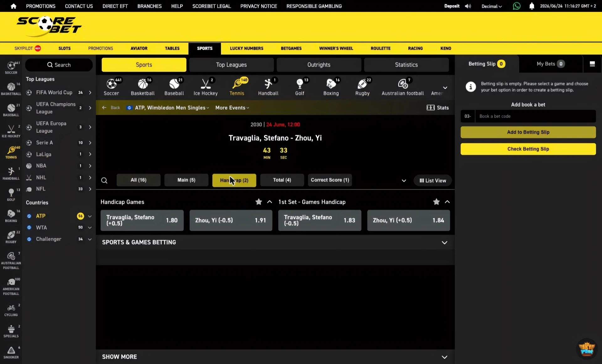Screen dimensions: 602x364
Task: Open market search magnifier icon
Action: pyautogui.click(x=104, y=181)
